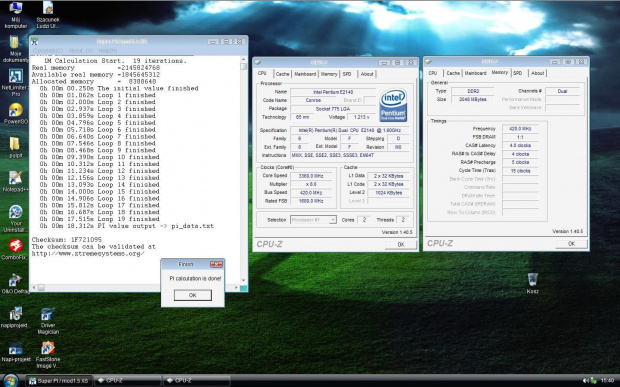620x387 pixels.
Task: Click the Super PI title bar icon
Action: click(x=34, y=41)
